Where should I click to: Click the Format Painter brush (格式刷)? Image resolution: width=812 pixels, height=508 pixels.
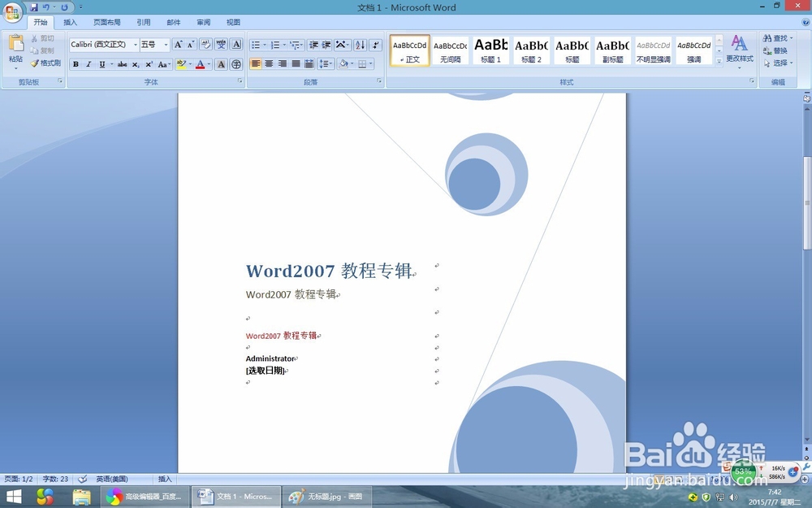click(x=45, y=63)
